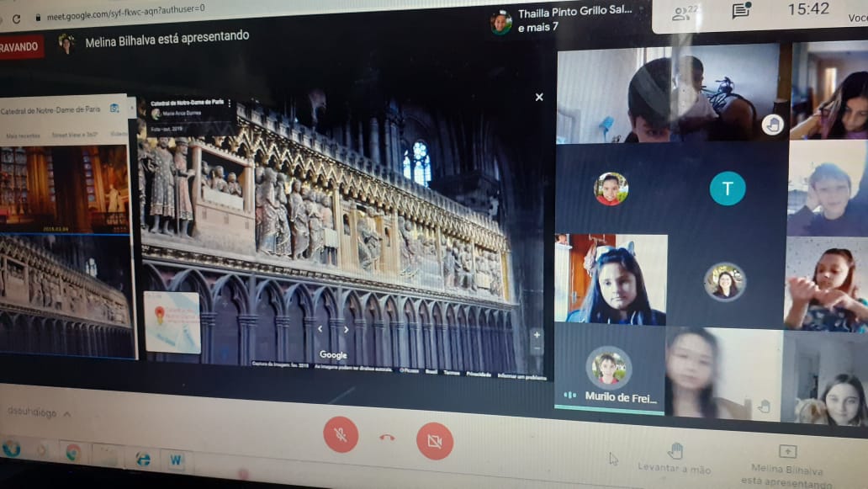Open the chat messages icon
The width and height of the screenshot is (868, 489).
pyautogui.click(x=741, y=11)
